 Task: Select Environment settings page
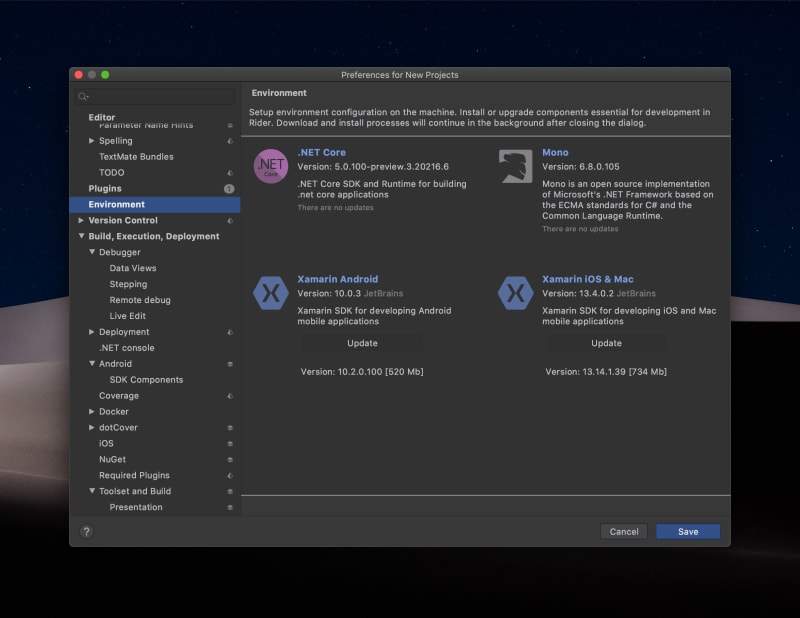[155, 205]
